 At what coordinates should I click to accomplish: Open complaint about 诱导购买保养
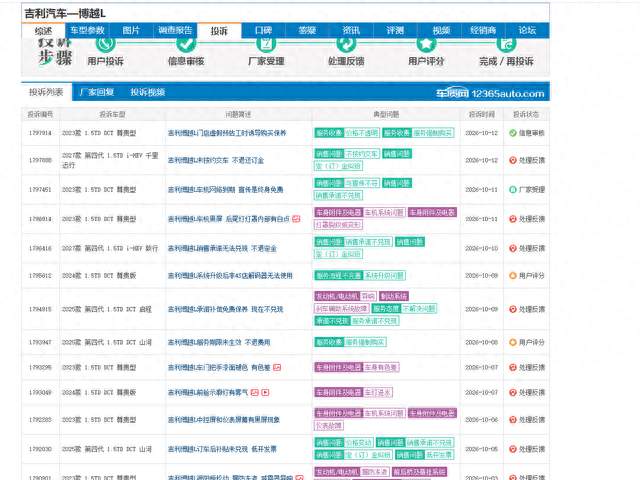[x=227, y=133]
